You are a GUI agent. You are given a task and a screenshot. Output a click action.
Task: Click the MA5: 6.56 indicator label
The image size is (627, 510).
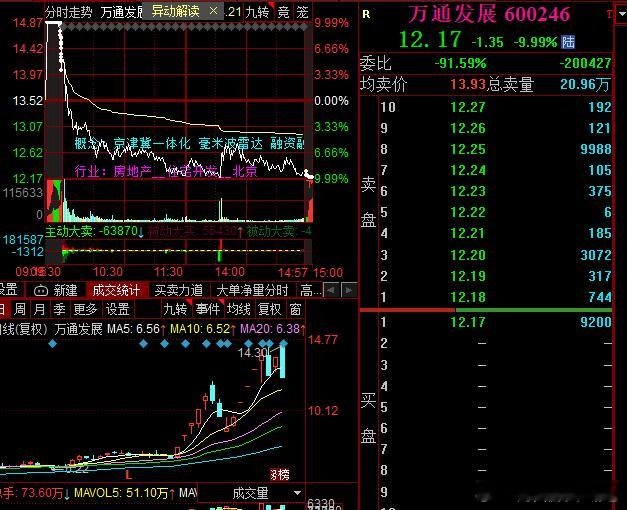pos(134,329)
